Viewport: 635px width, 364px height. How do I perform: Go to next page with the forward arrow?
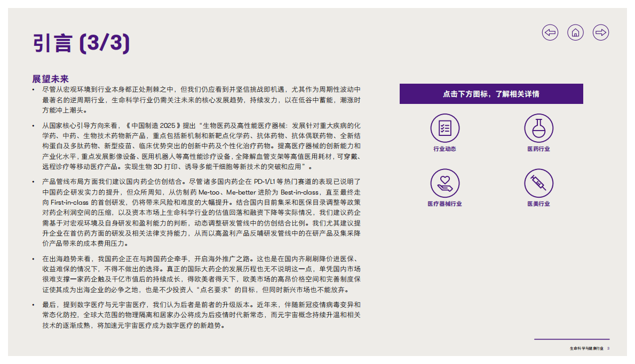point(601,33)
